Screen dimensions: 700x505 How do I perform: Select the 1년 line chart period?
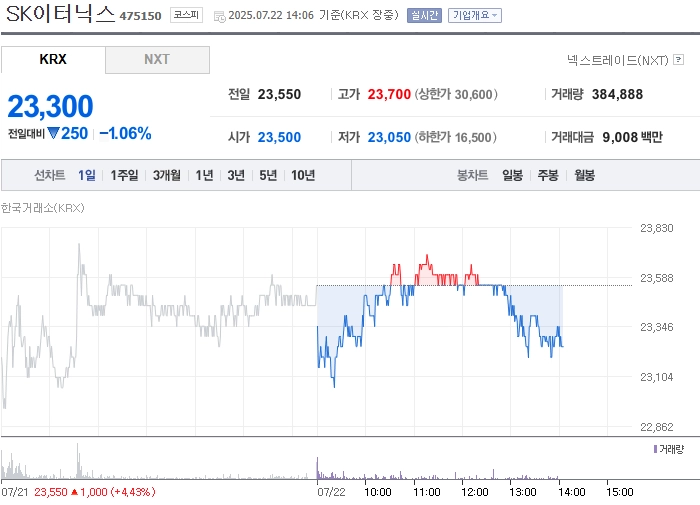pyautogui.click(x=204, y=175)
